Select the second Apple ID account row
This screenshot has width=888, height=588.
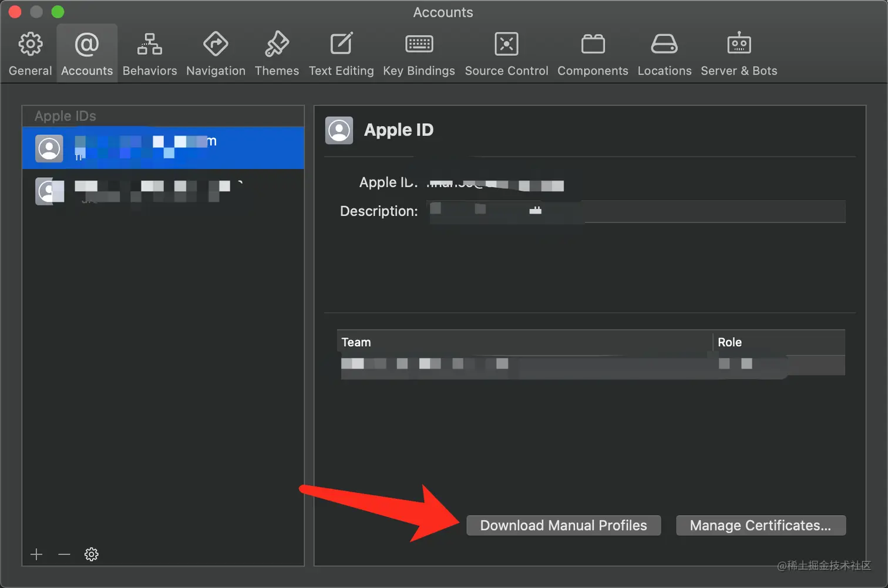pyautogui.click(x=163, y=191)
